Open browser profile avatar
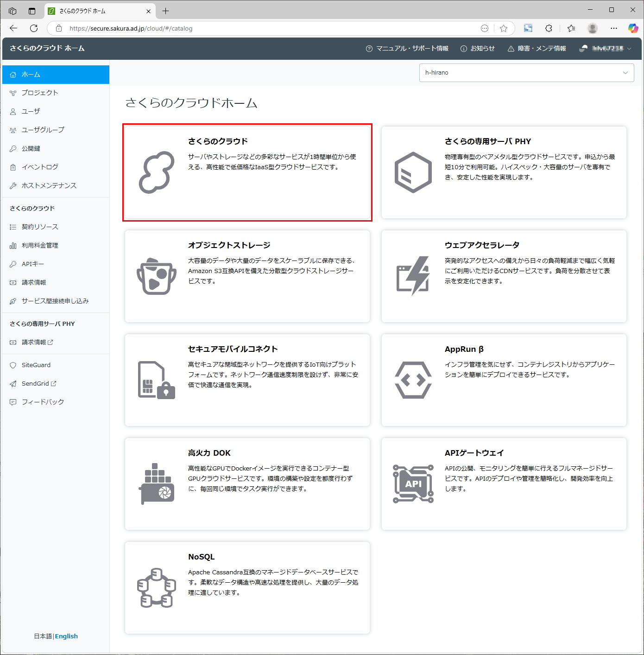The width and height of the screenshot is (644, 655). click(x=593, y=28)
